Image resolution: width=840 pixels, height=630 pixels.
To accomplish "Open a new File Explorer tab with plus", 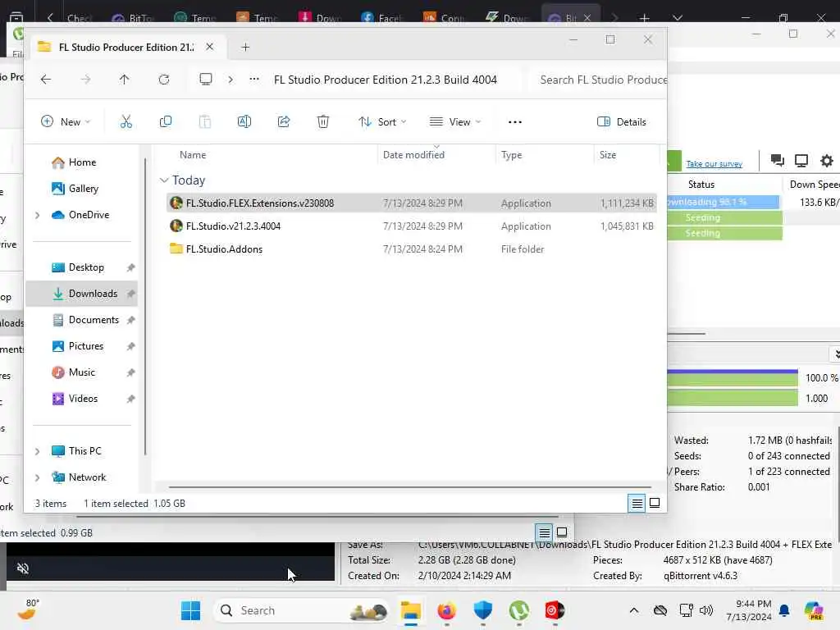I will pos(245,47).
